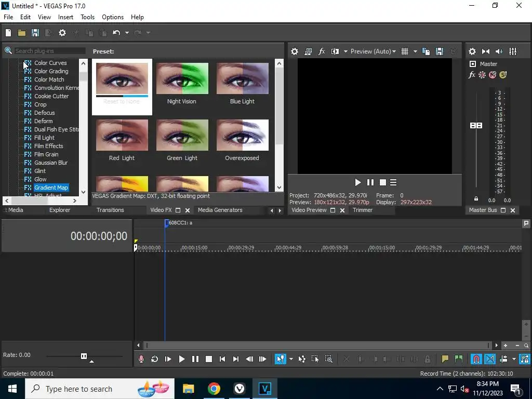Click the Undo arrow button
The width and height of the screenshot is (532, 399).
coord(116,33)
